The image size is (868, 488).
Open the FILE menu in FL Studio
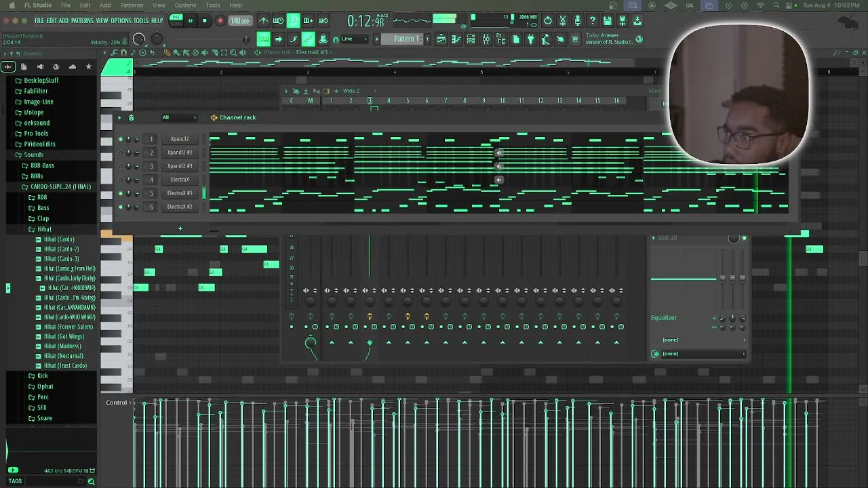pyautogui.click(x=39, y=20)
